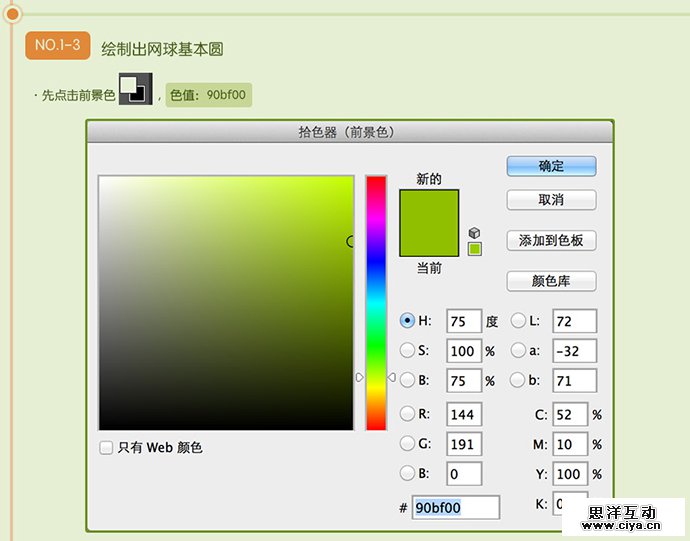Click in the large color field
The image size is (690, 541).
click(x=226, y=303)
